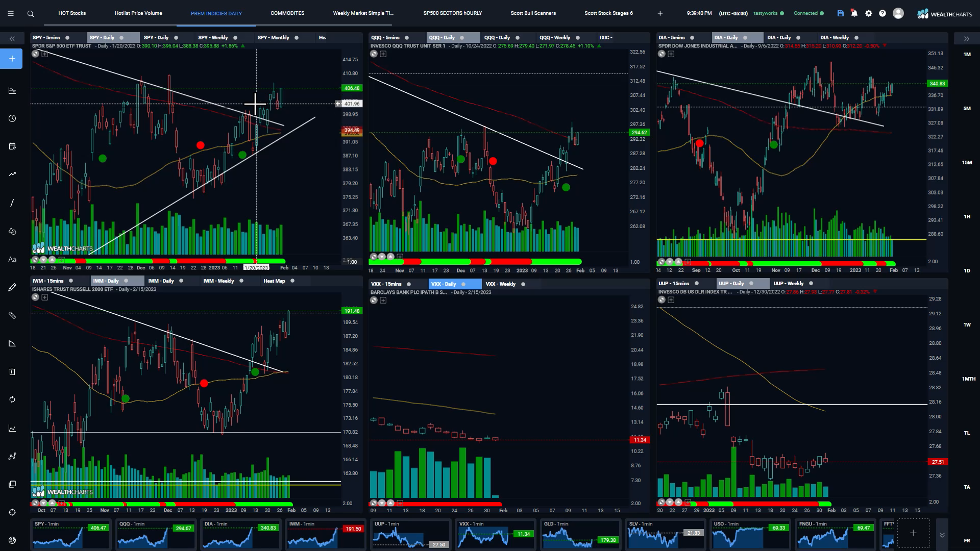Open settings gear icon in top bar
Screen dimensions: 980x551
869,13
